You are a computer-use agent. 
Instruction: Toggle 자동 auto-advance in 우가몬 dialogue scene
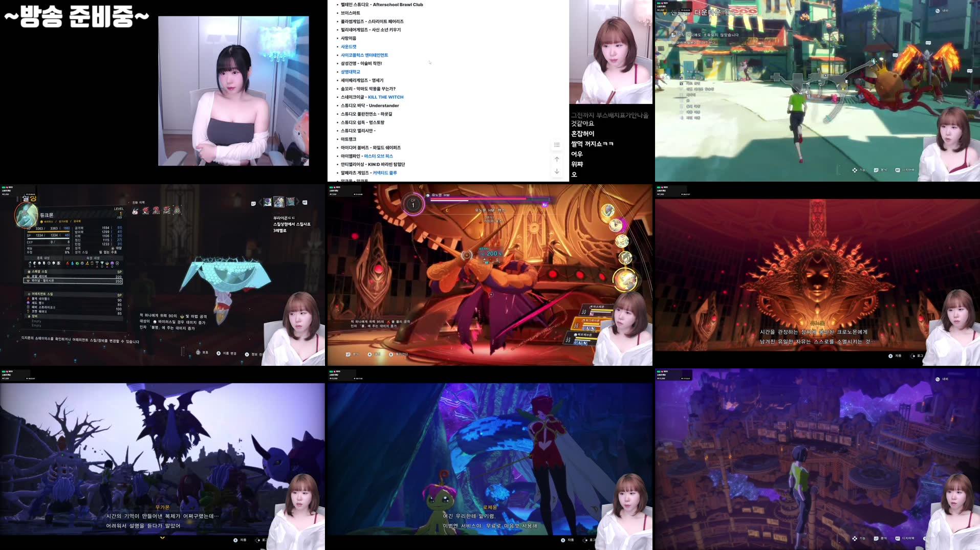pos(240,540)
